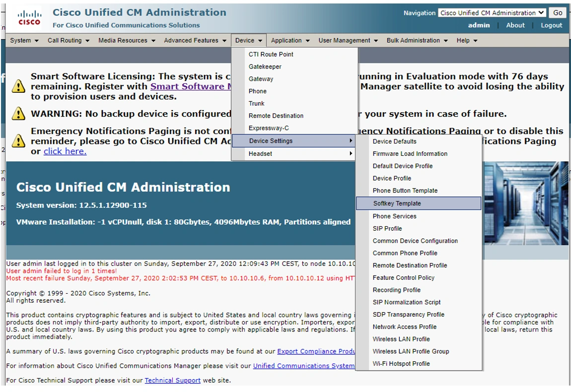Click the VMware Installation details line
The height and width of the screenshot is (392, 571).
183,222
